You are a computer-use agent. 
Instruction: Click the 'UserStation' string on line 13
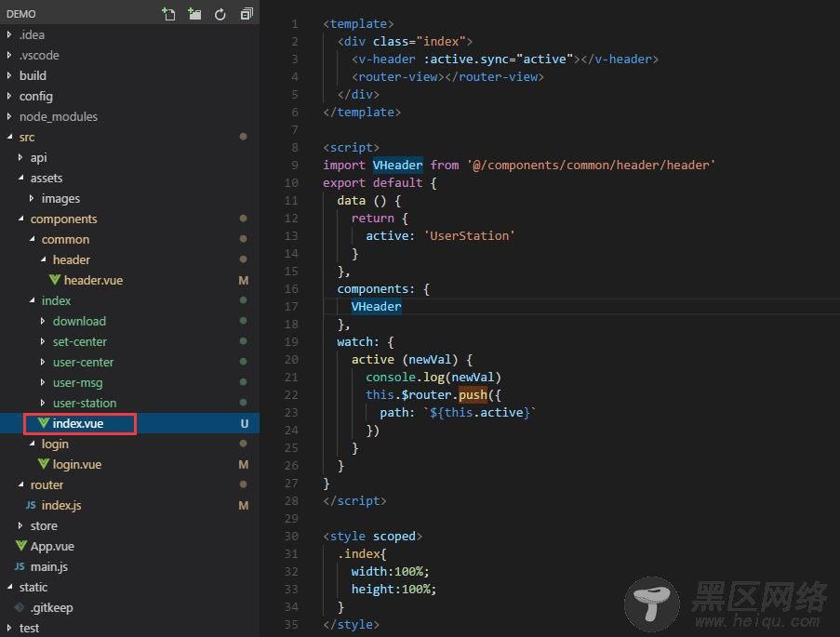pos(469,235)
